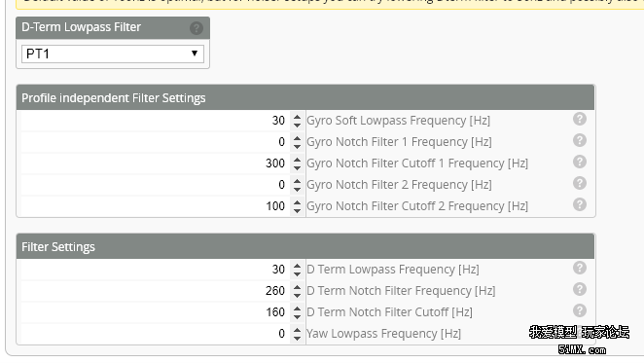The height and width of the screenshot is (363, 644).
Task: Open help for D-Term Lowpass Filter
Action: click(197, 28)
